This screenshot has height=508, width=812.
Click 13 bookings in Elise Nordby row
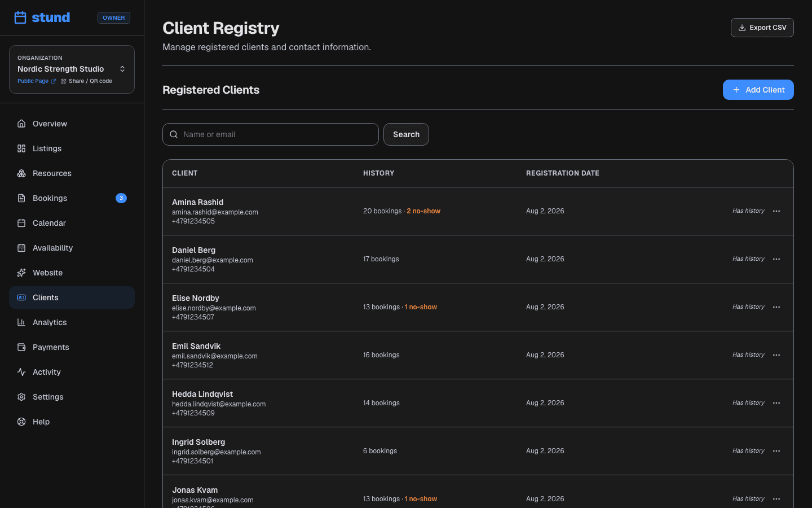pos(381,307)
